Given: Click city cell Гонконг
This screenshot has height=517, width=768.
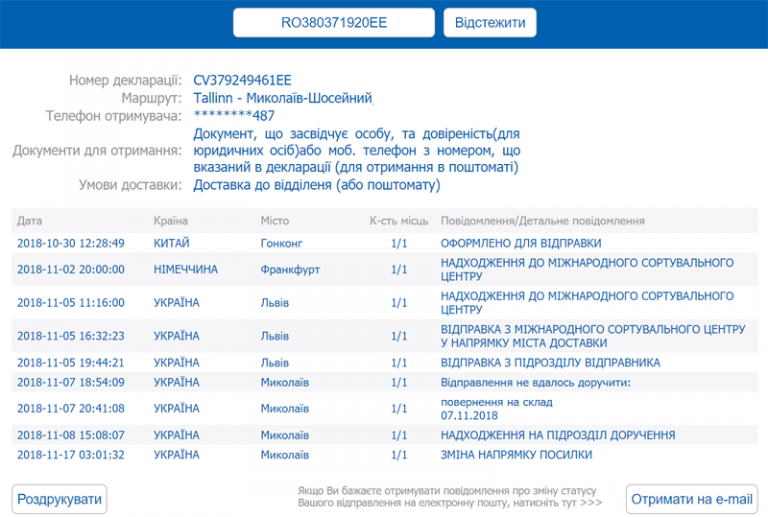Looking at the screenshot, I should (x=282, y=243).
